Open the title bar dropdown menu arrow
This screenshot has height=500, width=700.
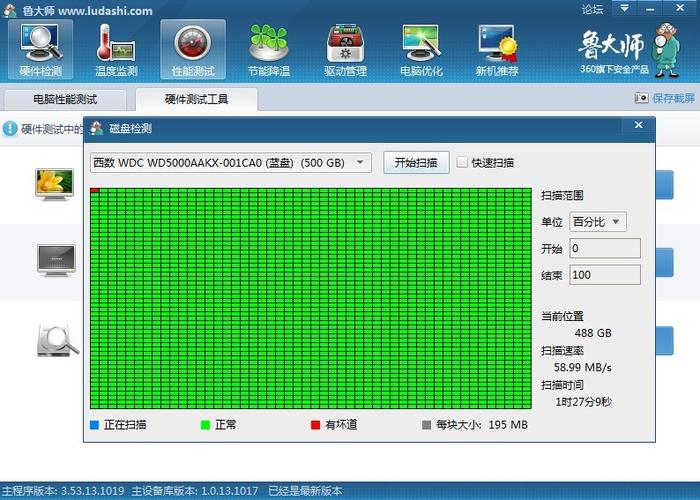click(625, 8)
